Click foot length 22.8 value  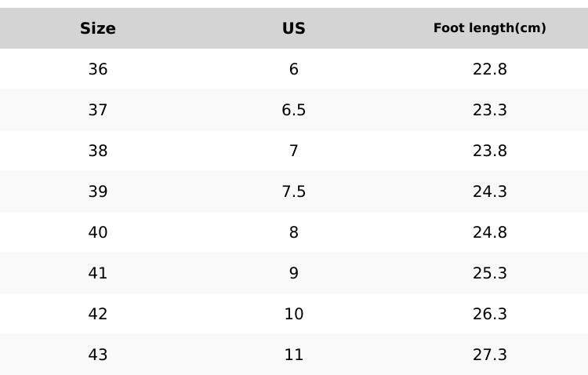click(490, 70)
